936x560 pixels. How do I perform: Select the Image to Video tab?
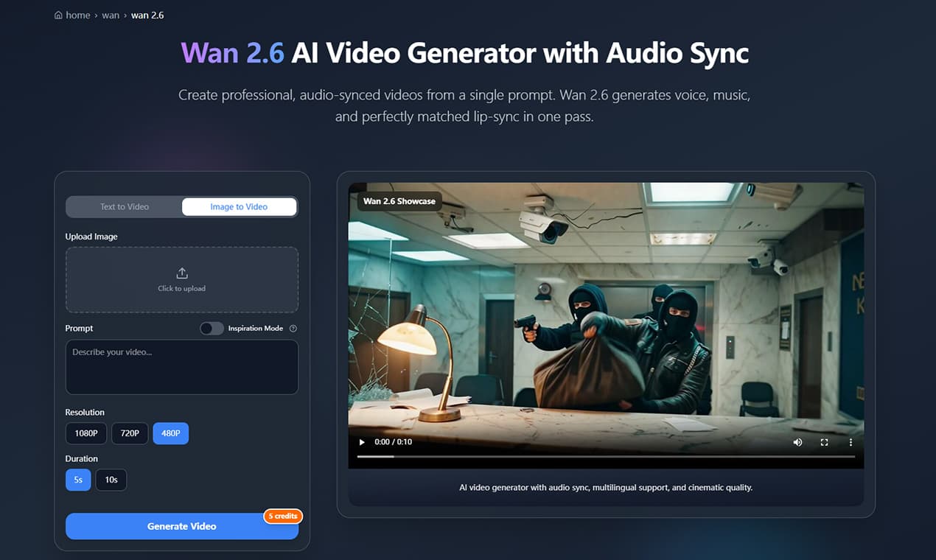tap(239, 206)
